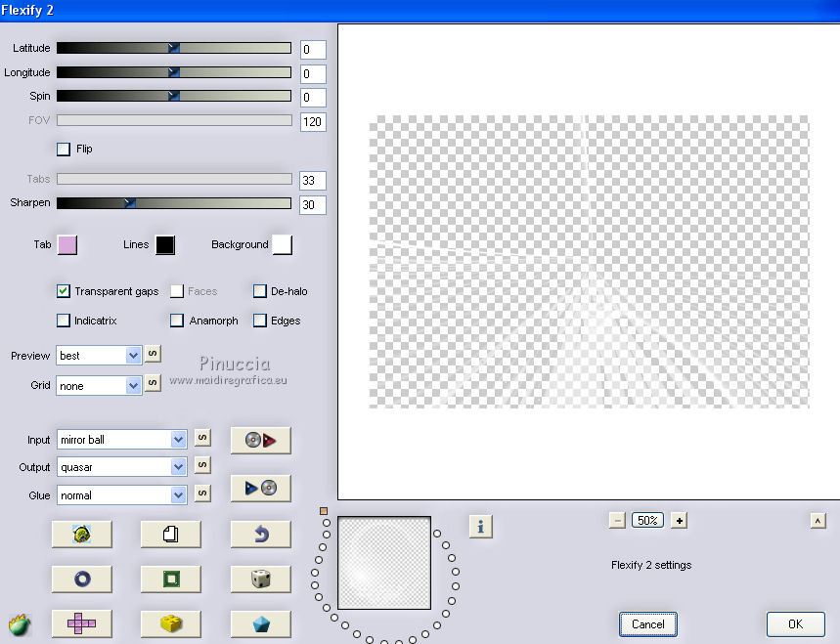This screenshot has height=644, width=840.
Task: Enable the Flip checkbox
Action: click(x=64, y=149)
